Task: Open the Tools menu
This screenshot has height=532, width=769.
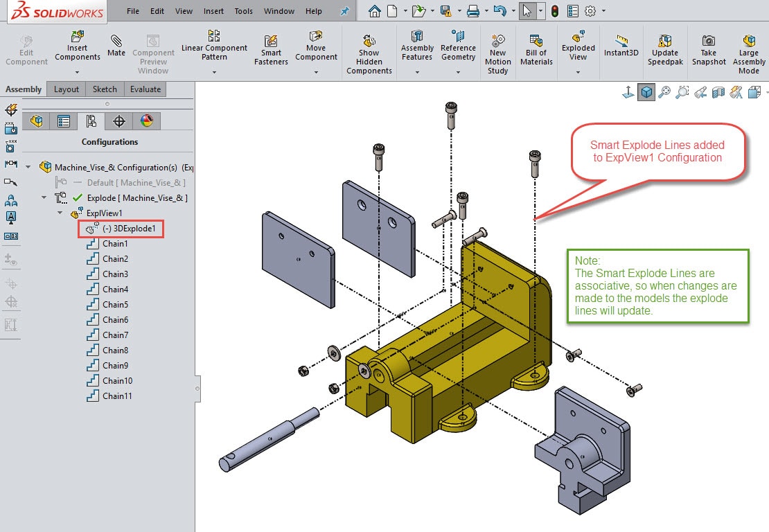Action: coord(242,11)
